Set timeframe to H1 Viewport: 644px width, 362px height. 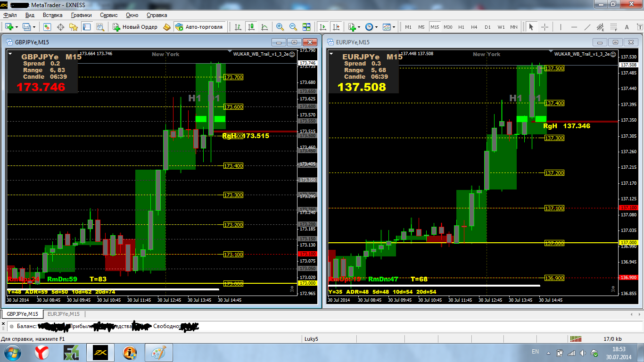[x=461, y=27]
